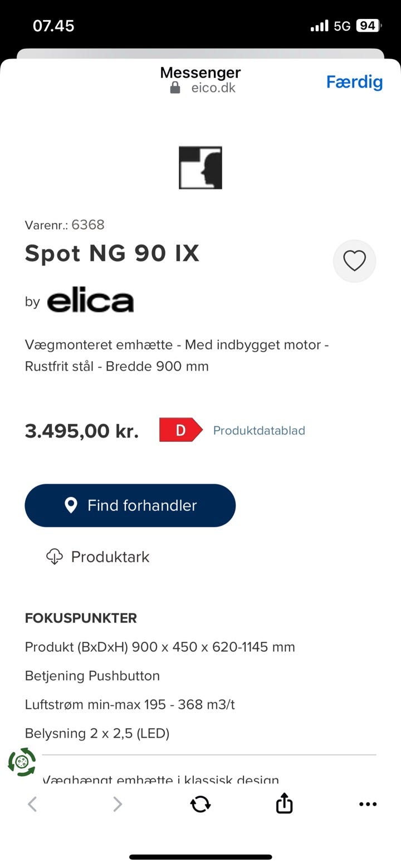The image size is (401, 868).
Task: Click the Find forhandler button
Action: coord(130,505)
